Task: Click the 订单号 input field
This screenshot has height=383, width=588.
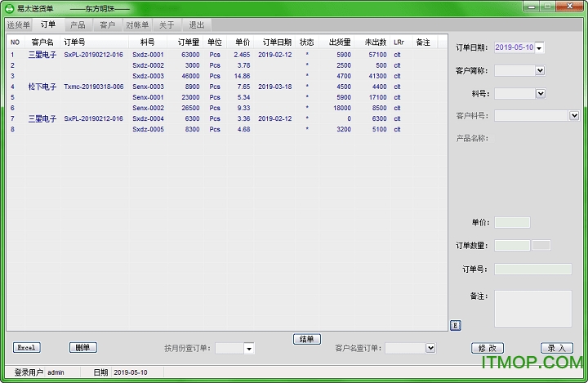Action: pos(532,269)
